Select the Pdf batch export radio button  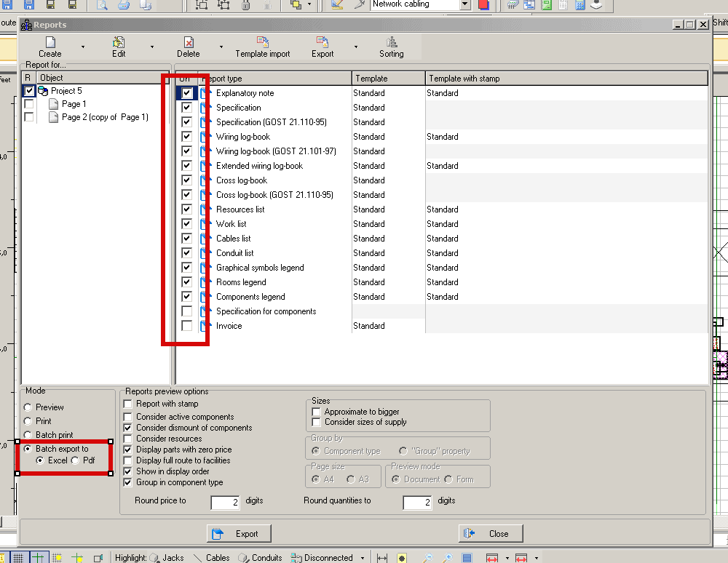76,460
